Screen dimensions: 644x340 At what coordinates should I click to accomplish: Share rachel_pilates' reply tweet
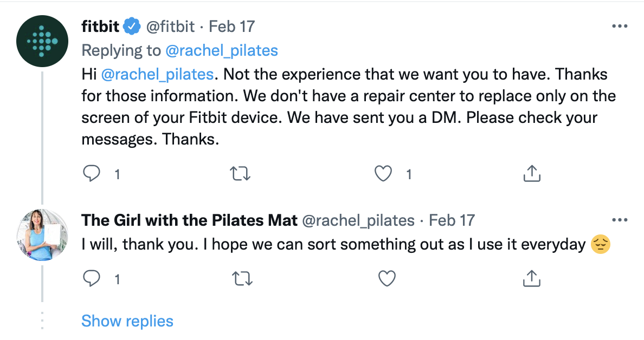(532, 278)
